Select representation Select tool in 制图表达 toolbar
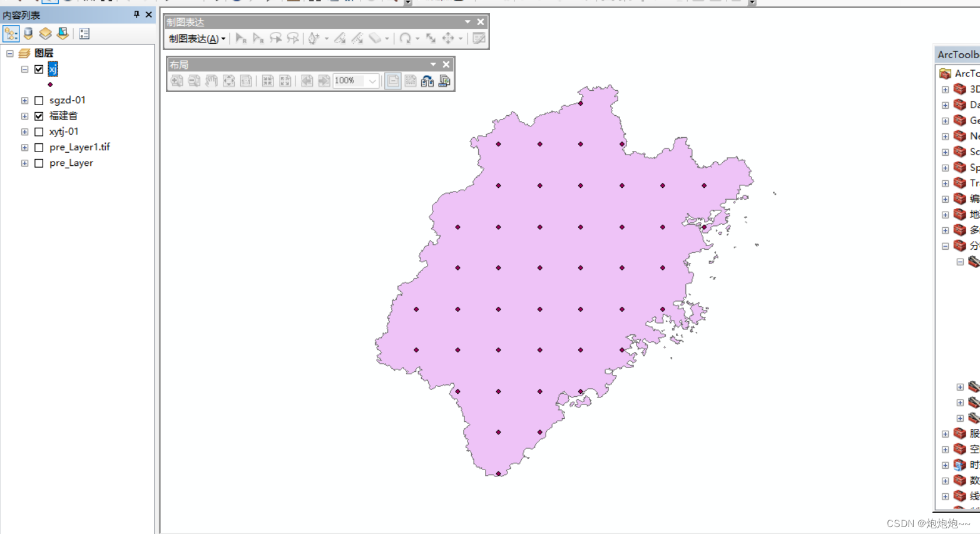The width and height of the screenshot is (980, 534). pyautogui.click(x=241, y=39)
